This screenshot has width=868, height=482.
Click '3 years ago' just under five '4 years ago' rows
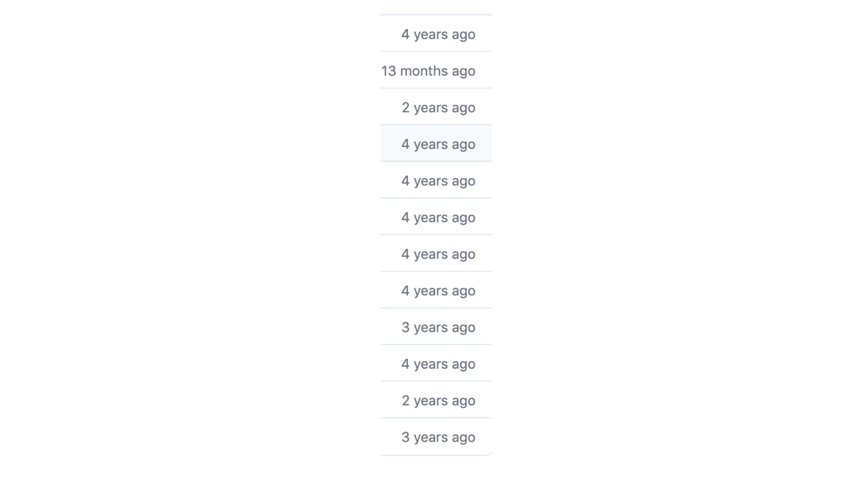[438, 328]
